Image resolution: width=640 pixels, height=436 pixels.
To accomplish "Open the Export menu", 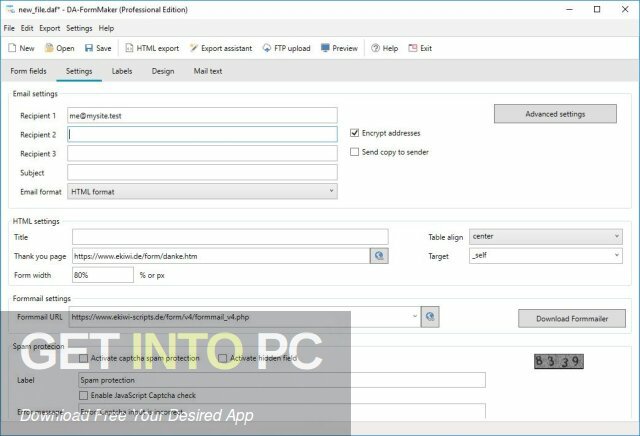I will 50,28.
